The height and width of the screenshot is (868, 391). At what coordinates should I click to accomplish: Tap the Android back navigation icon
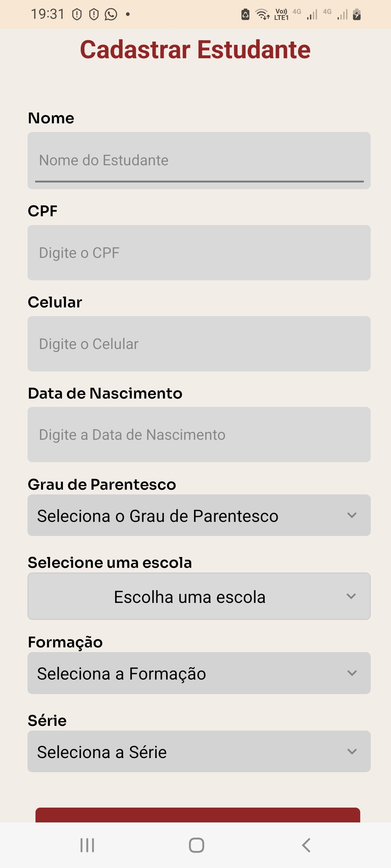click(306, 845)
